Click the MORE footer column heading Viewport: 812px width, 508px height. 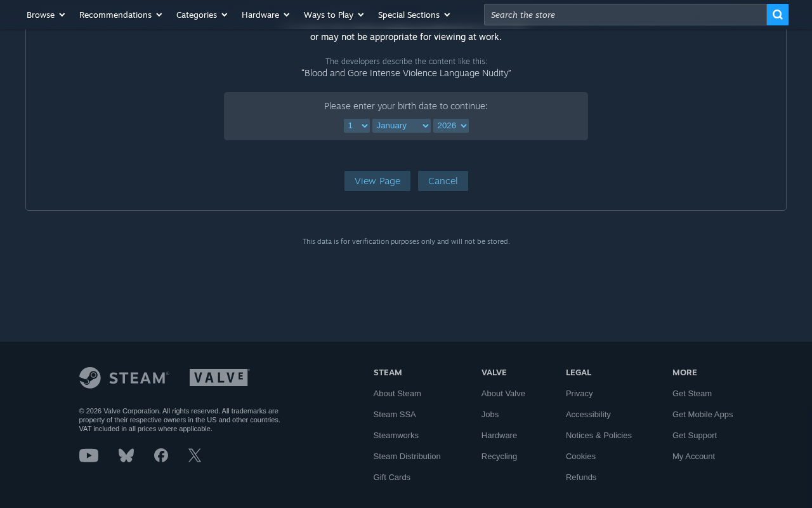pyautogui.click(x=684, y=373)
